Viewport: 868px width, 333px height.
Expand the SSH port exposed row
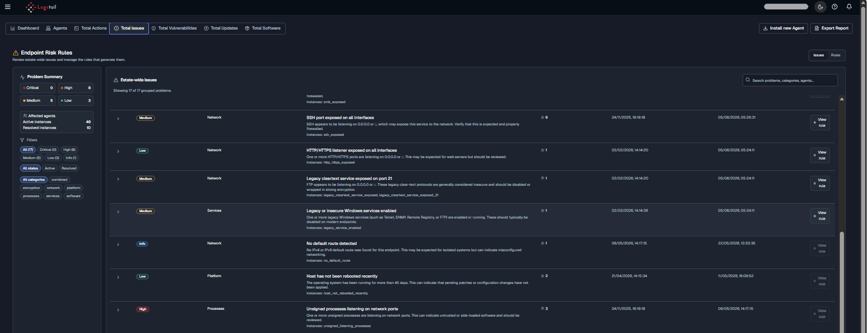click(x=118, y=119)
